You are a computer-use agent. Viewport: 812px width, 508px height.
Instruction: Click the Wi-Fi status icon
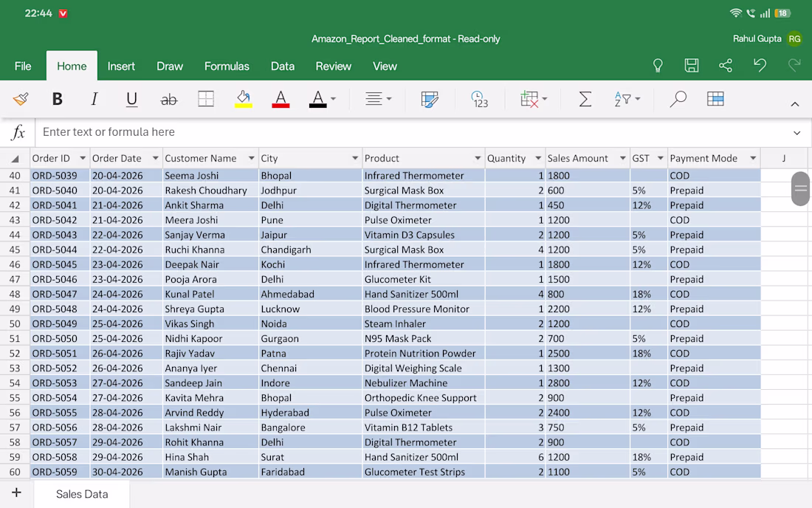pyautogui.click(x=735, y=13)
